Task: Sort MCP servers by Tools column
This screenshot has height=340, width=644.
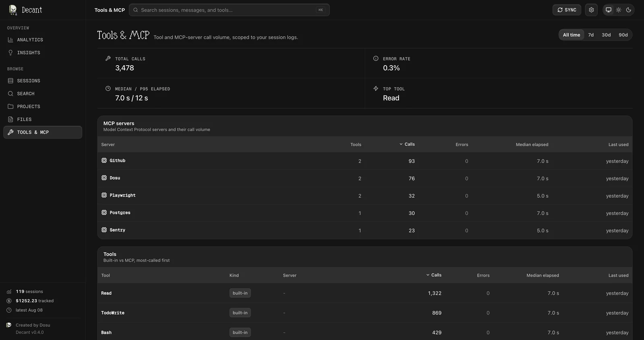Action: click(356, 145)
